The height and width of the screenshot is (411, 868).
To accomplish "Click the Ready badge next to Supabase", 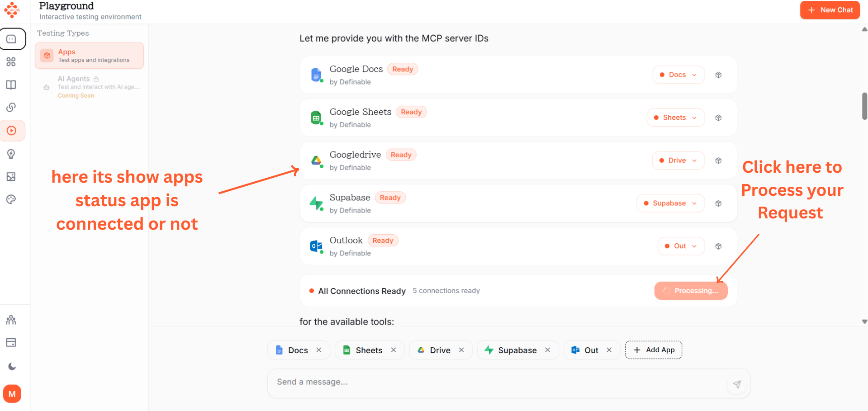I will pyautogui.click(x=390, y=198).
